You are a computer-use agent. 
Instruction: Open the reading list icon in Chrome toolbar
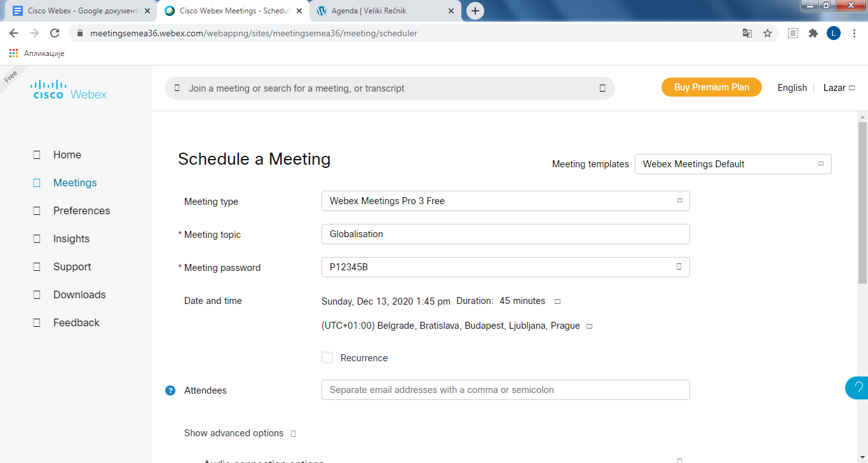coord(793,33)
